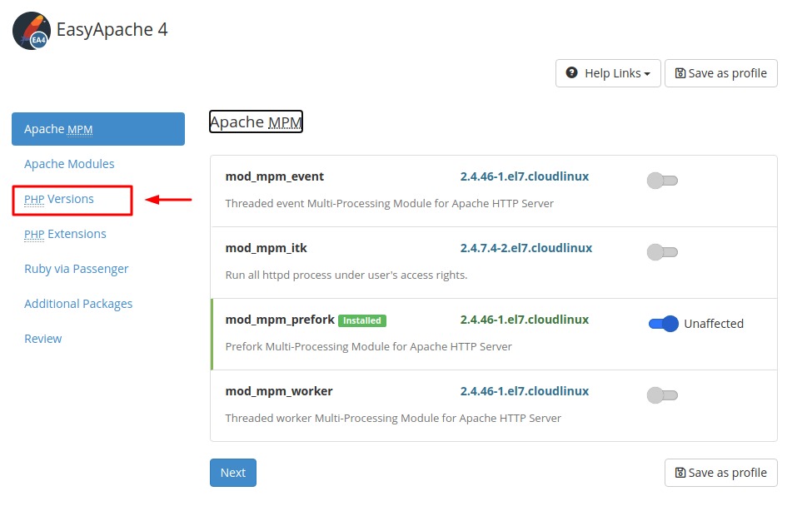Go to the PHP Versions section
Screen dimensions: 812x511
59,200
